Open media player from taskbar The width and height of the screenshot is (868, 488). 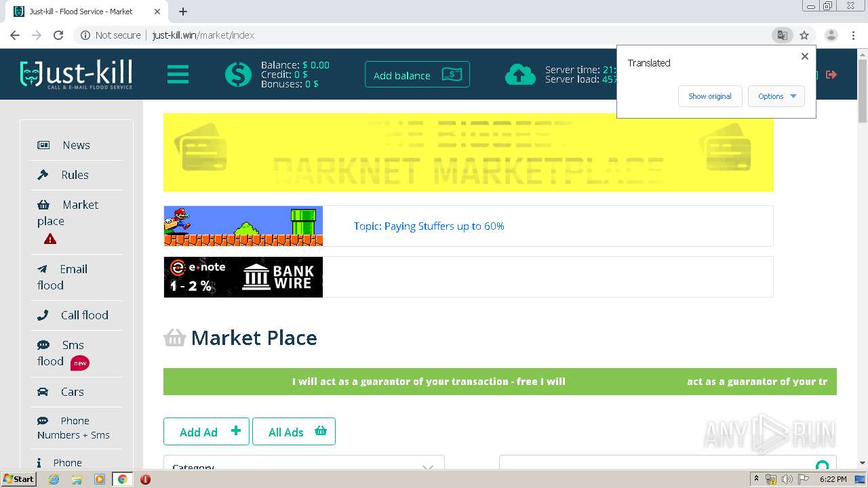pyautogui.click(x=100, y=479)
